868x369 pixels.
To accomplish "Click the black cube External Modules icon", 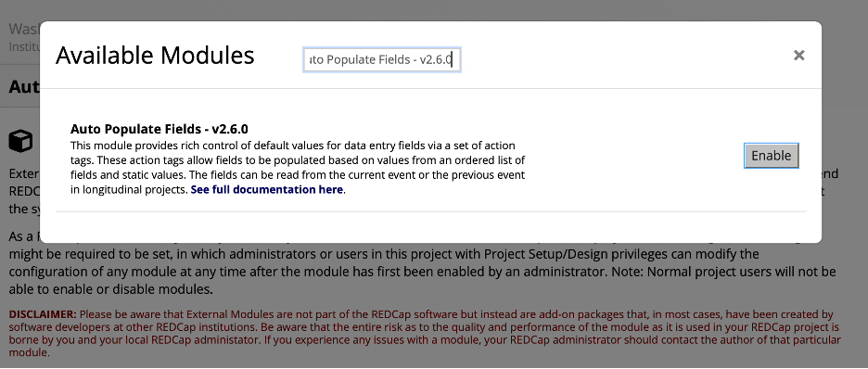I will pyautogui.click(x=20, y=141).
